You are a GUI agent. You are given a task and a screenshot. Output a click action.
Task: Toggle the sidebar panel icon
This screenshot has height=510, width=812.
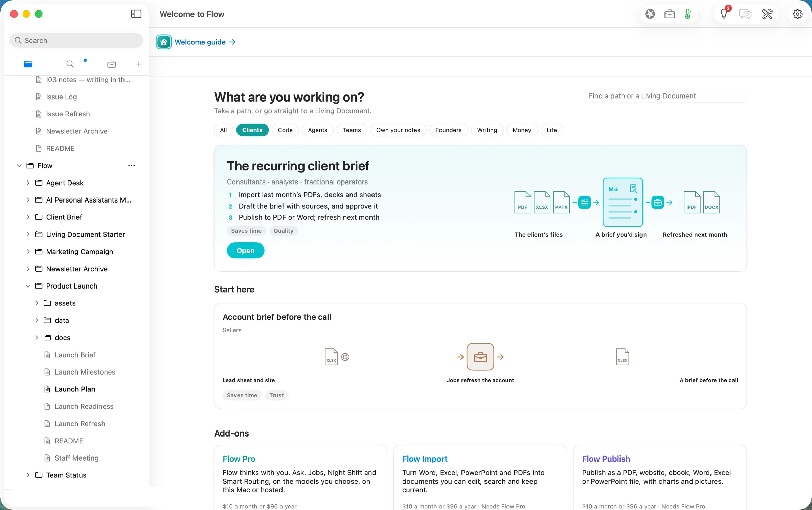[x=136, y=14]
